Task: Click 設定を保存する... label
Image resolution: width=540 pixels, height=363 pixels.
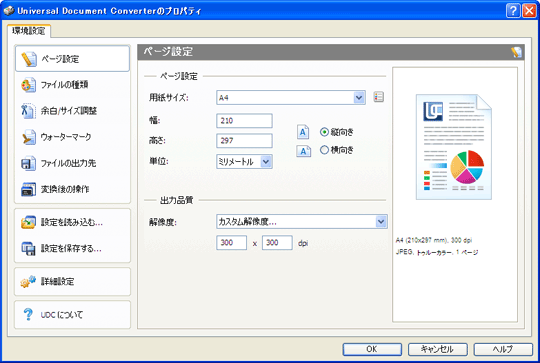Action: point(71,248)
